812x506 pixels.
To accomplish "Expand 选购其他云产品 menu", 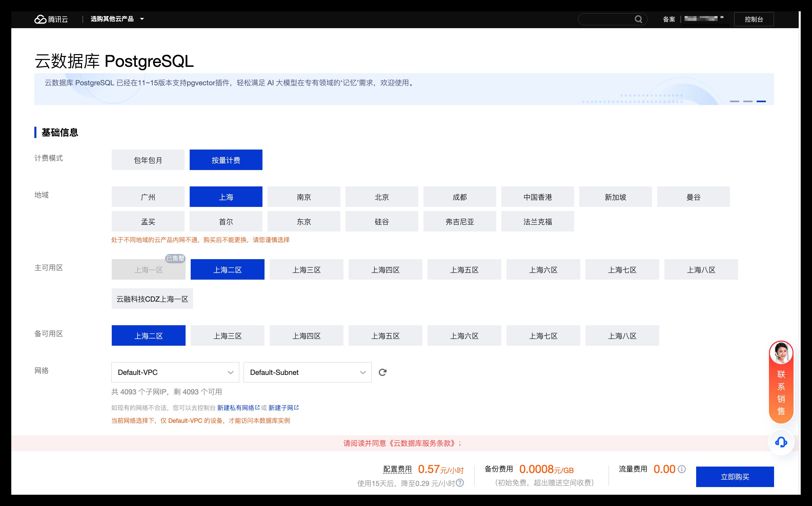I will coord(117,19).
